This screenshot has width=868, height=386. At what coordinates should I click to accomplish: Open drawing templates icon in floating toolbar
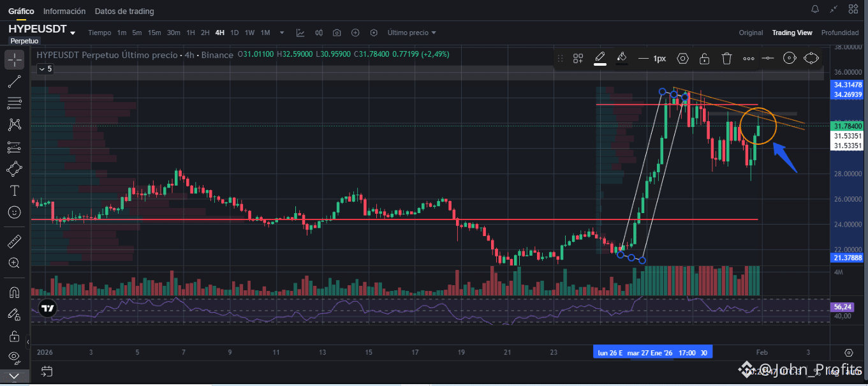[x=578, y=58]
